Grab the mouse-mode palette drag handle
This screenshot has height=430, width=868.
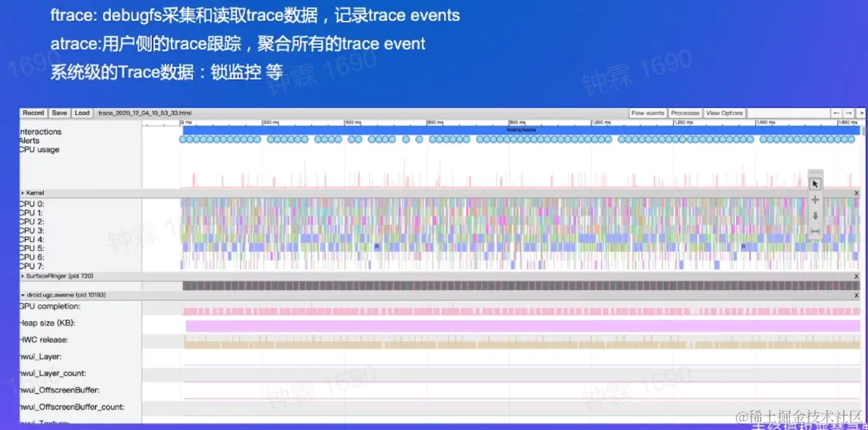click(x=814, y=173)
